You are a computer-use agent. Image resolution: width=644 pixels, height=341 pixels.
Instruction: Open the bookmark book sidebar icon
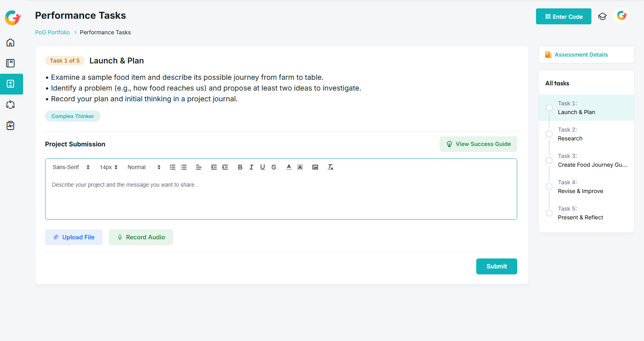coord(11,63)
